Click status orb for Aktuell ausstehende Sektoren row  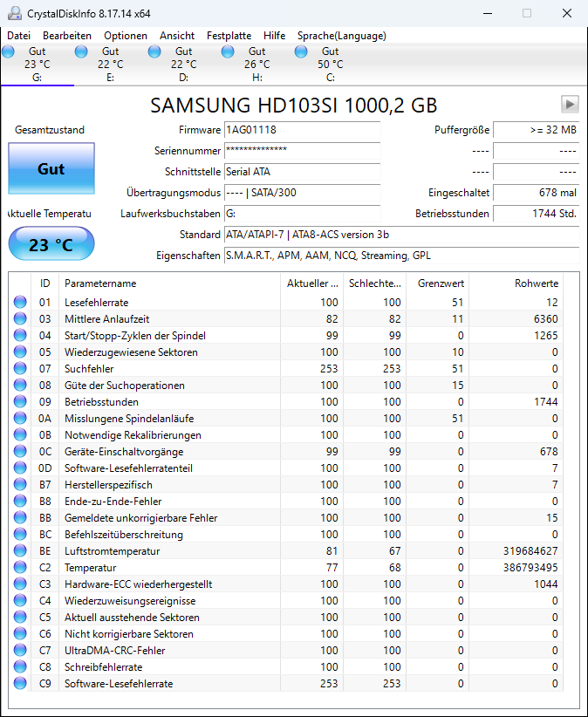point(20,617)
